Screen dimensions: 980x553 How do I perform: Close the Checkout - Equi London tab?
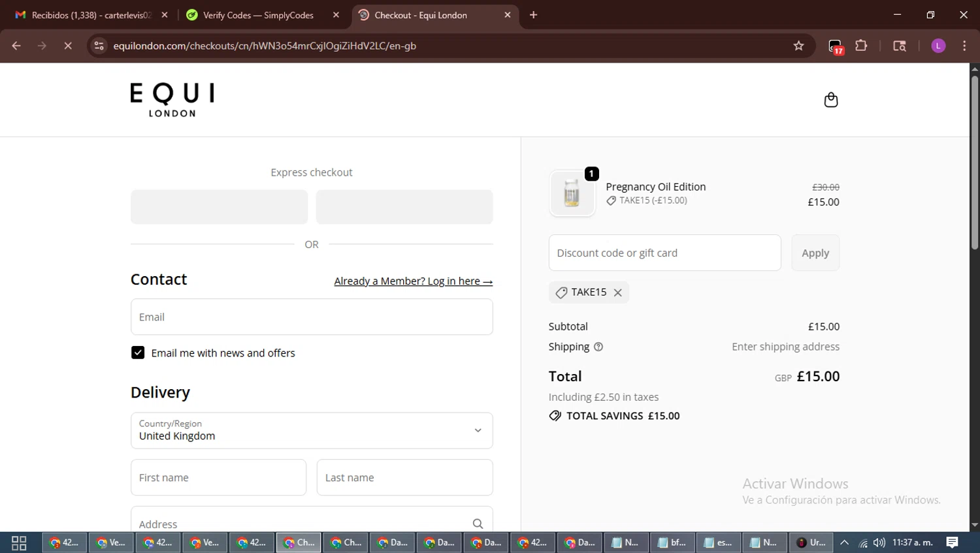pyautogui.click(x=508, y=15)
